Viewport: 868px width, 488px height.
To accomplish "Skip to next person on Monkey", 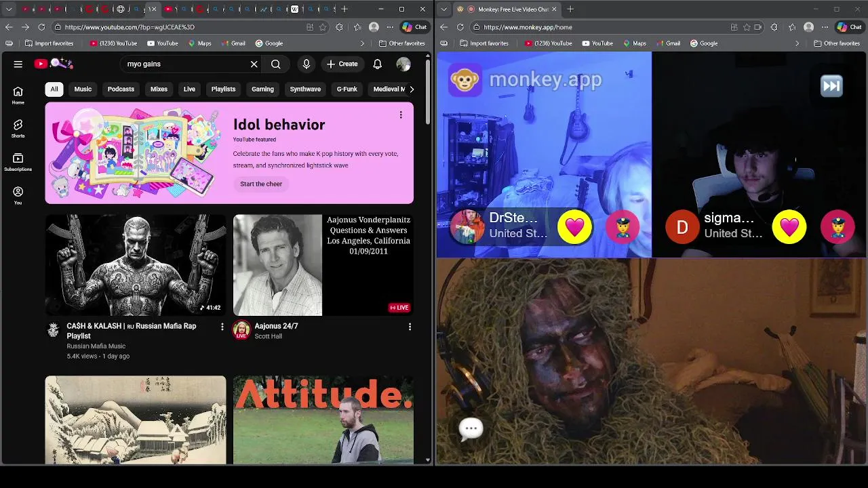I will [x=831, y=86].
